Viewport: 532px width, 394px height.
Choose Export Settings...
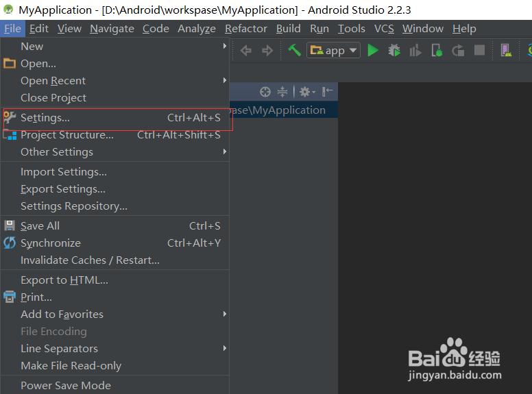tap(114, 189)
